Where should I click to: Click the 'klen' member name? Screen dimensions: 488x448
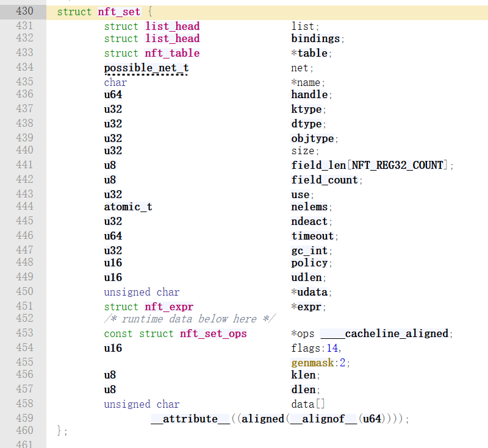click(x=303, y=375)
